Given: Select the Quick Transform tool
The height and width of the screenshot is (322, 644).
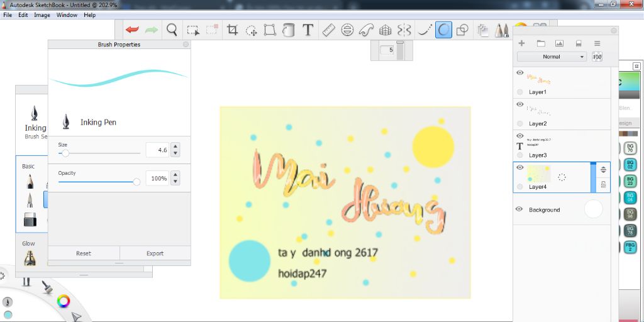Looking at the screenshot, I should [251, 30].
